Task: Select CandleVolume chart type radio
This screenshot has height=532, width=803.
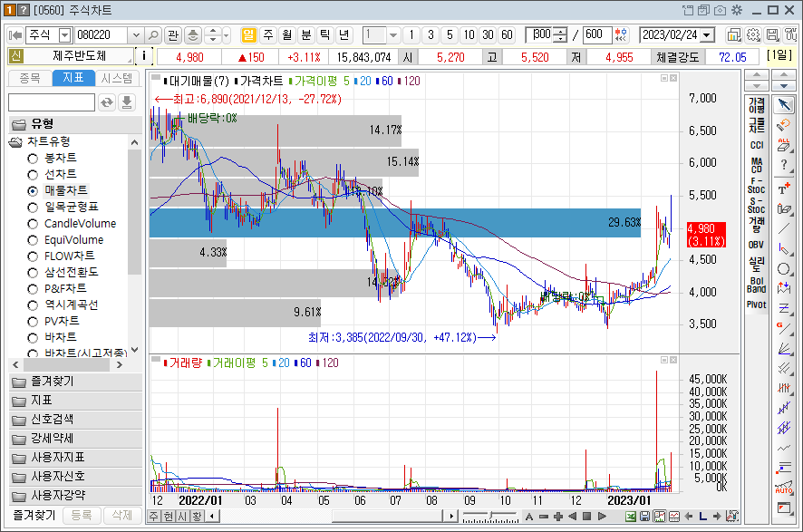Action: click(33, 224)
